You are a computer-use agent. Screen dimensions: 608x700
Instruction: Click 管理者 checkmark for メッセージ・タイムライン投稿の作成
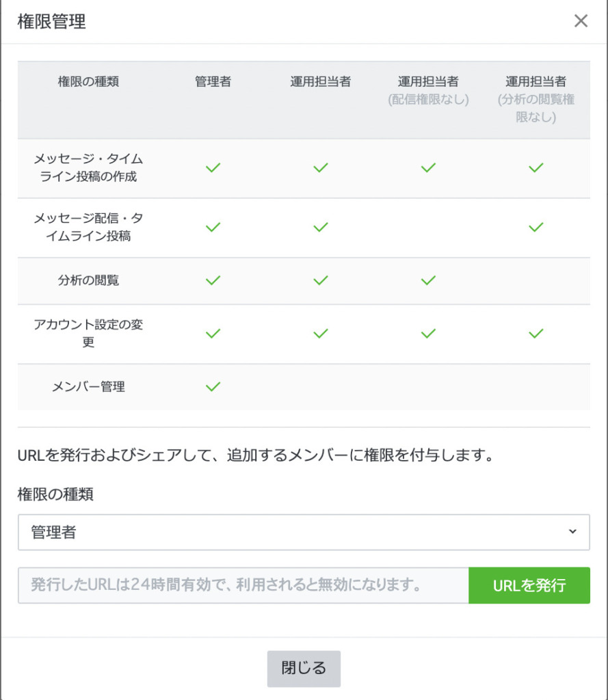[x=213, y=167]
